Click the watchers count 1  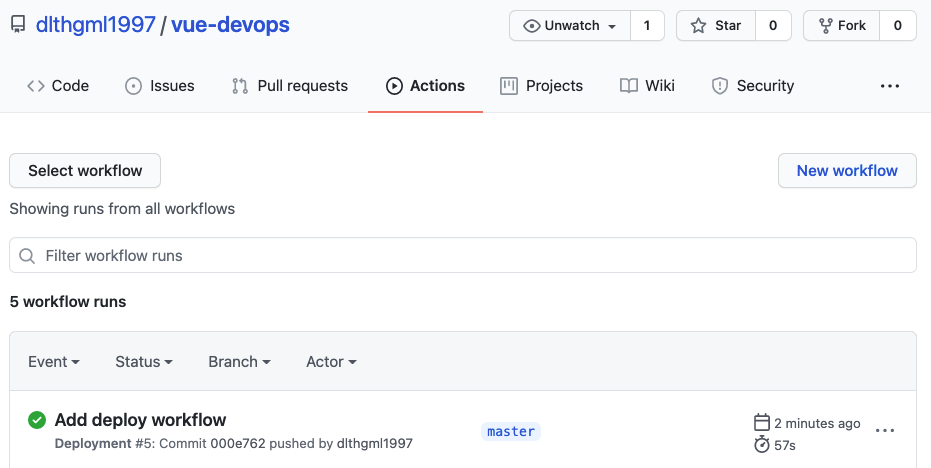[x=647, y=26]
